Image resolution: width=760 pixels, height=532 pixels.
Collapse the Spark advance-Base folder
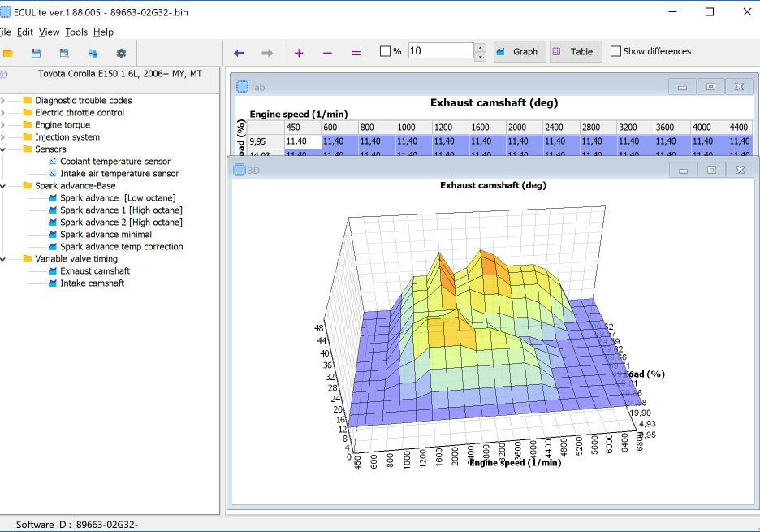click(2, 186)
